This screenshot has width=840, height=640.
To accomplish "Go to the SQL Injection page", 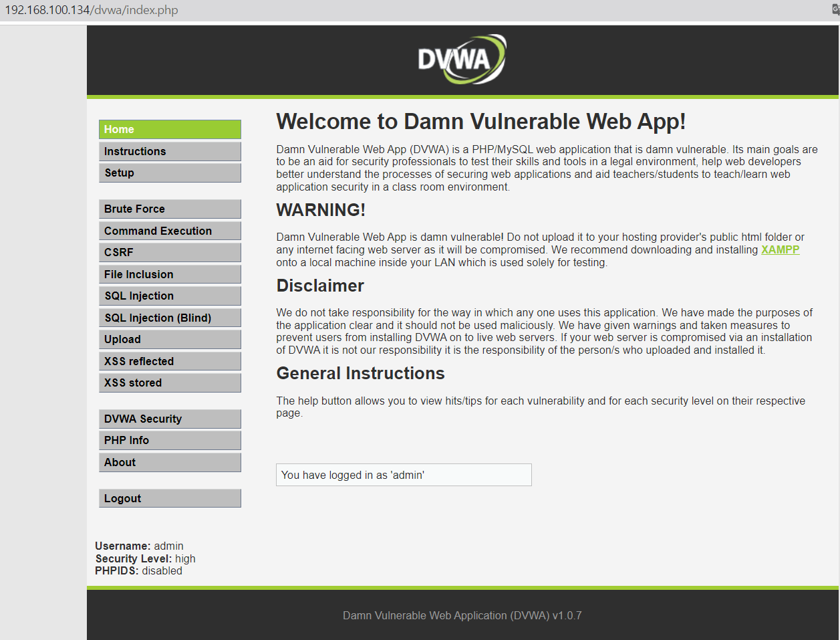I will click(170, 296).
